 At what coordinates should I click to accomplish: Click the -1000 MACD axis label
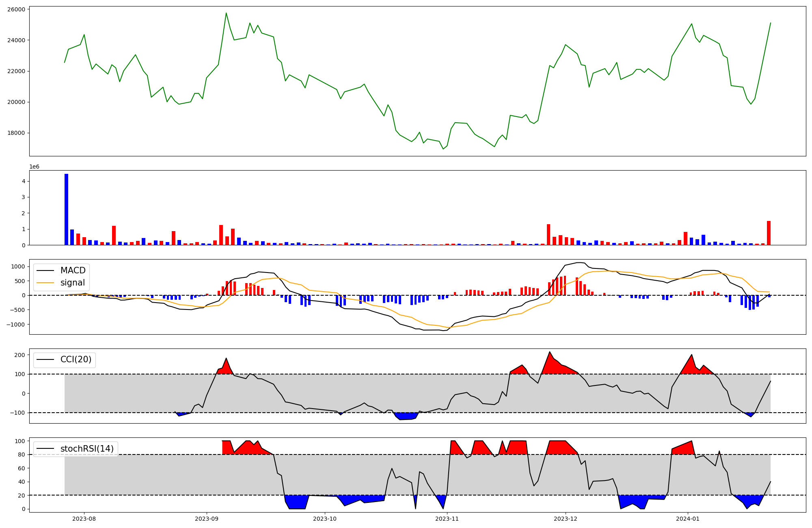coord(15,325)
